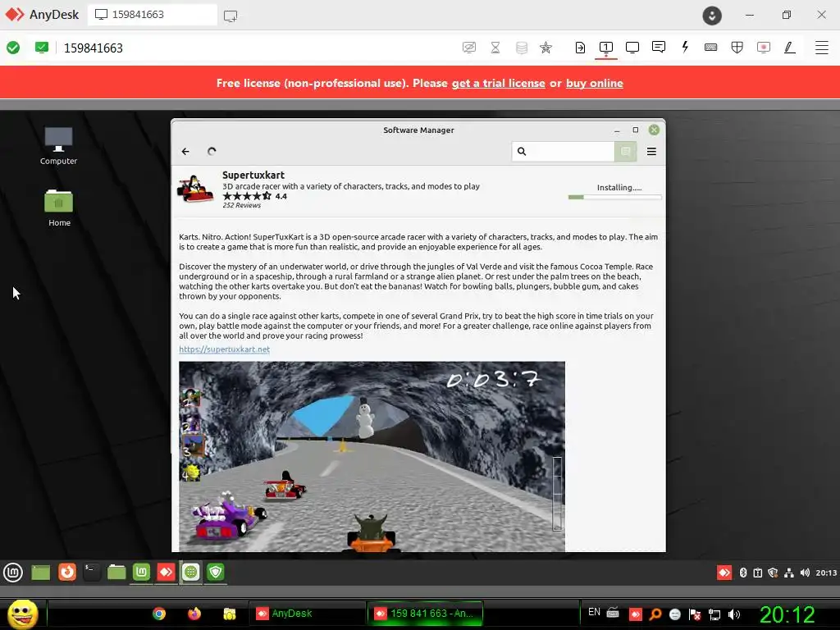This screenshot has height=630, width=840.
Task: Toggle search in descriptions button
Action: 625,152
